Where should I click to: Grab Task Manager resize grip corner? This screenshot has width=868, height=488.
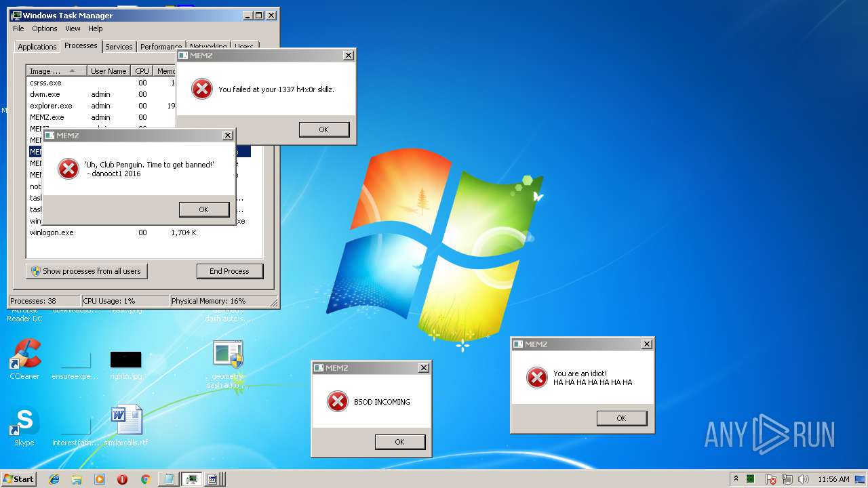(273, 302)
